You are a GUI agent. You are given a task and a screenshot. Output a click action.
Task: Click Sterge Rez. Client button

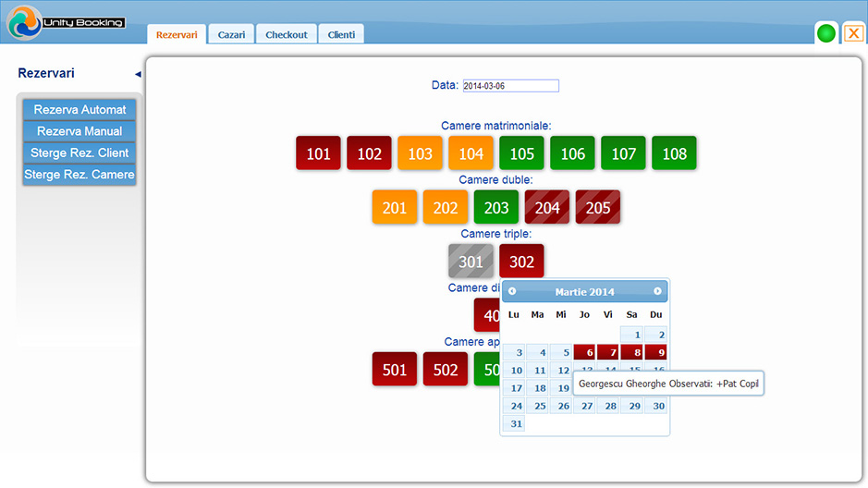click(79, 152)
